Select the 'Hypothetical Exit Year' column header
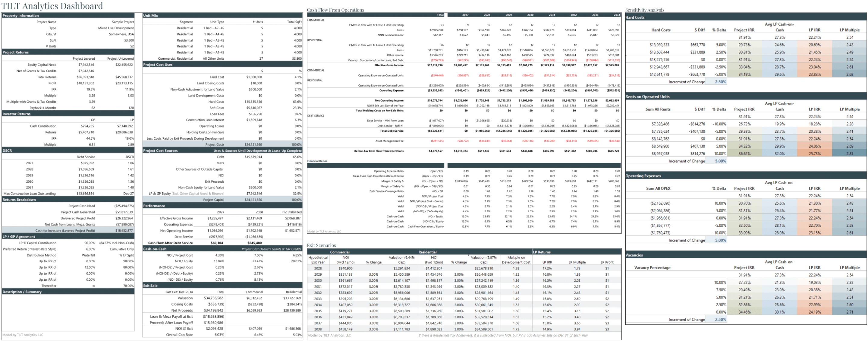Image resolution: width=868 pixels, height=341 pixels. [x=318, y=260]
